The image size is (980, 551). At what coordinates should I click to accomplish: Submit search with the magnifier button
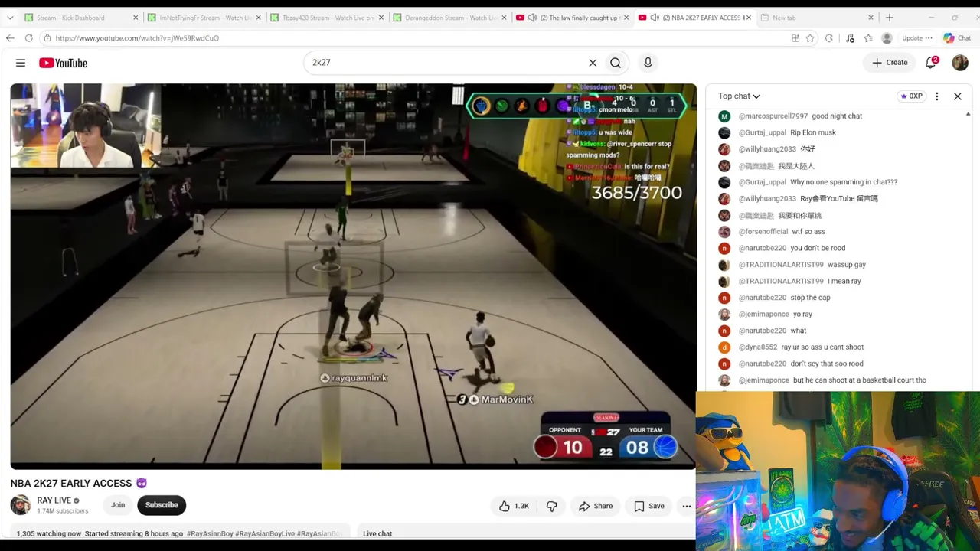[x=616, y=63]
